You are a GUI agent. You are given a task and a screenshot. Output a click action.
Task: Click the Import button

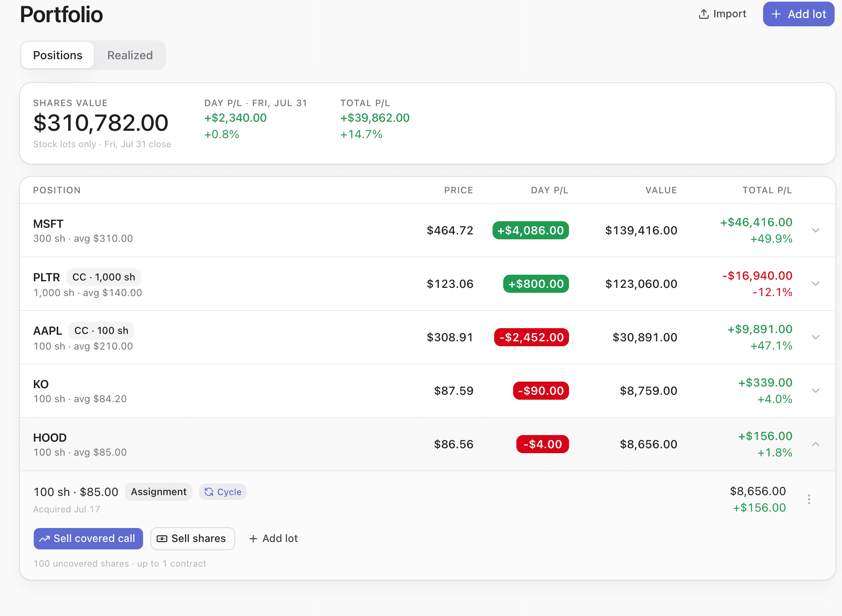coord(722,14)
